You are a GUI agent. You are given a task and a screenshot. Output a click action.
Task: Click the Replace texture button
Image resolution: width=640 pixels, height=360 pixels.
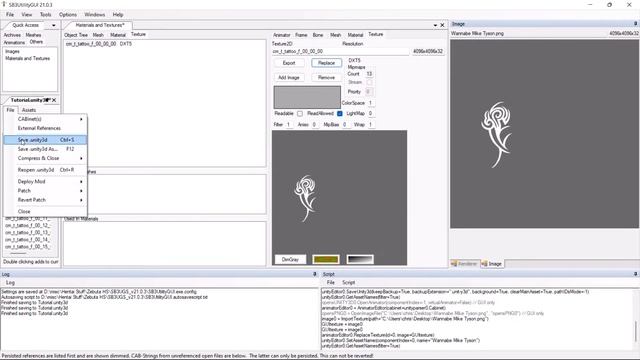(327, 63)
